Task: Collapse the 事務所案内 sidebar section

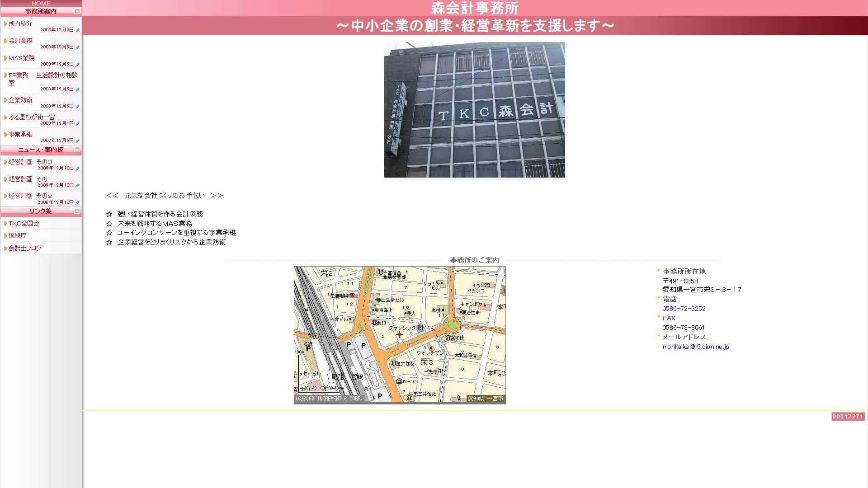Action: click(77, 11)
